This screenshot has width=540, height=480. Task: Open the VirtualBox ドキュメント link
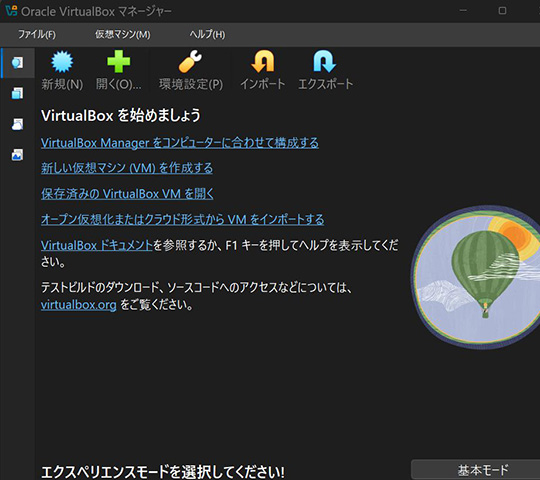tap(96, 245)
